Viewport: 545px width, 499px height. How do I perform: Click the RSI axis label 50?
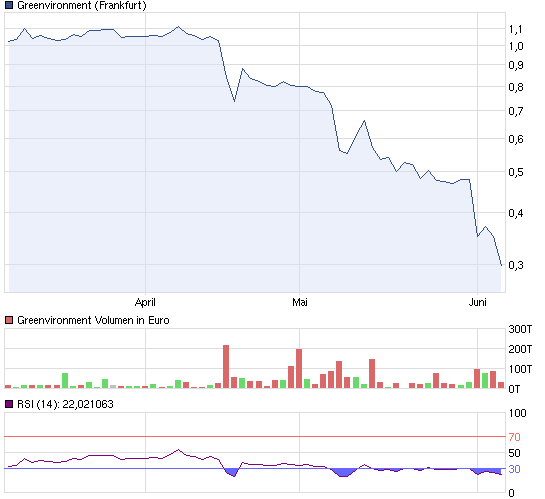[x=514, y=453]
